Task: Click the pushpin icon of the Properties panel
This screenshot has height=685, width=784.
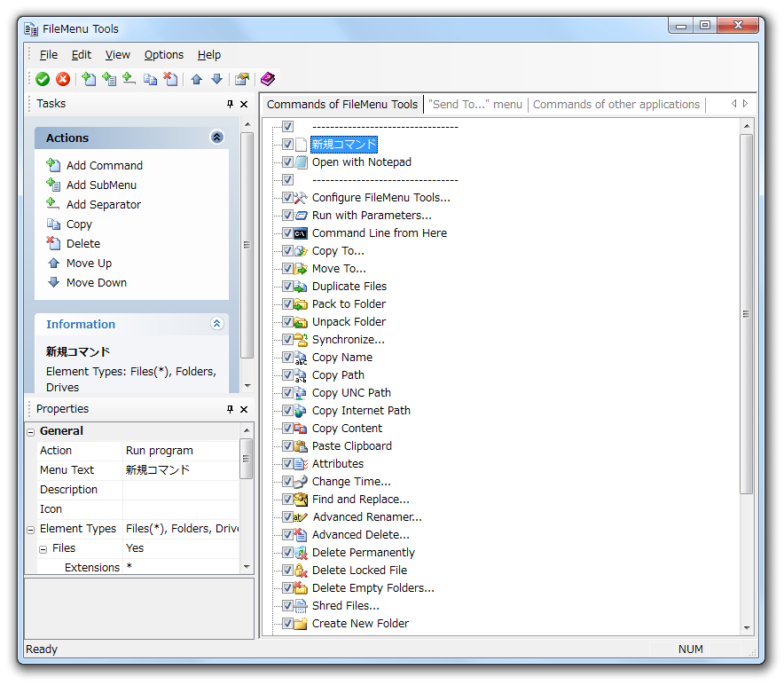Action: tap(230, 409)
